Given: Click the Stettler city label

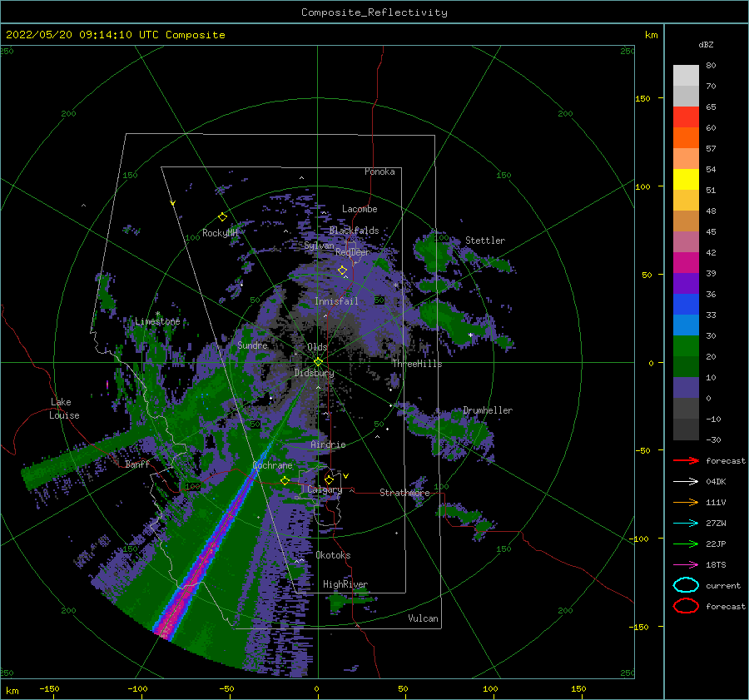Looking at the screenshot, I should tap(485, 241).
